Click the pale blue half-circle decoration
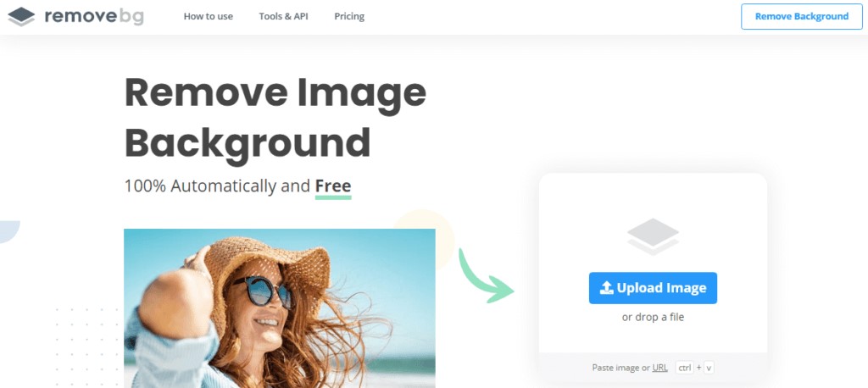Image resolution: width=868 pixels, height=388 pixels. (10, 232)
